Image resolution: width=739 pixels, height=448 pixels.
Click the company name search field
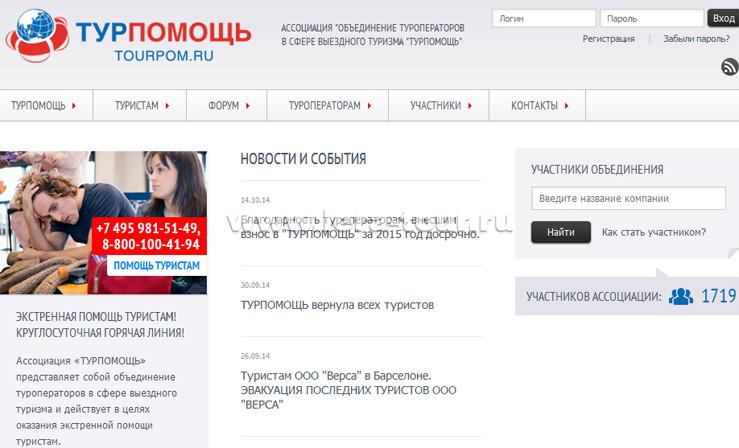point(628,198)
